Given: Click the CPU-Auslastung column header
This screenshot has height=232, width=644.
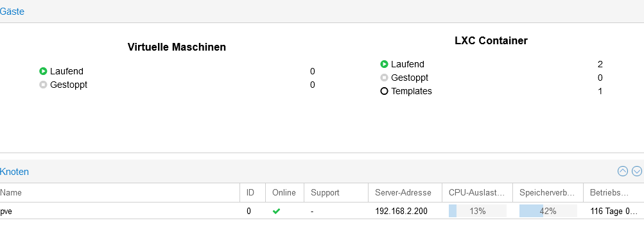Looking at the screenshot, I should [x=477, y=193].
